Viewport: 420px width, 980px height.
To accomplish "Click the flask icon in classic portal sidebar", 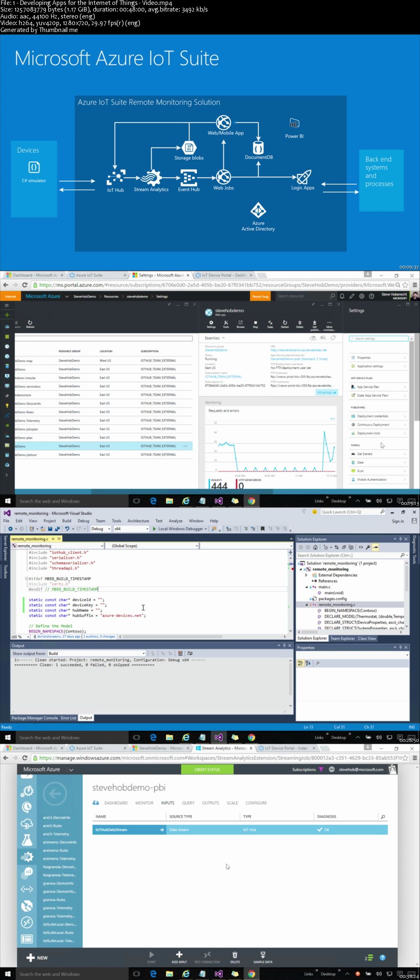I will click(x=27, y=840).
